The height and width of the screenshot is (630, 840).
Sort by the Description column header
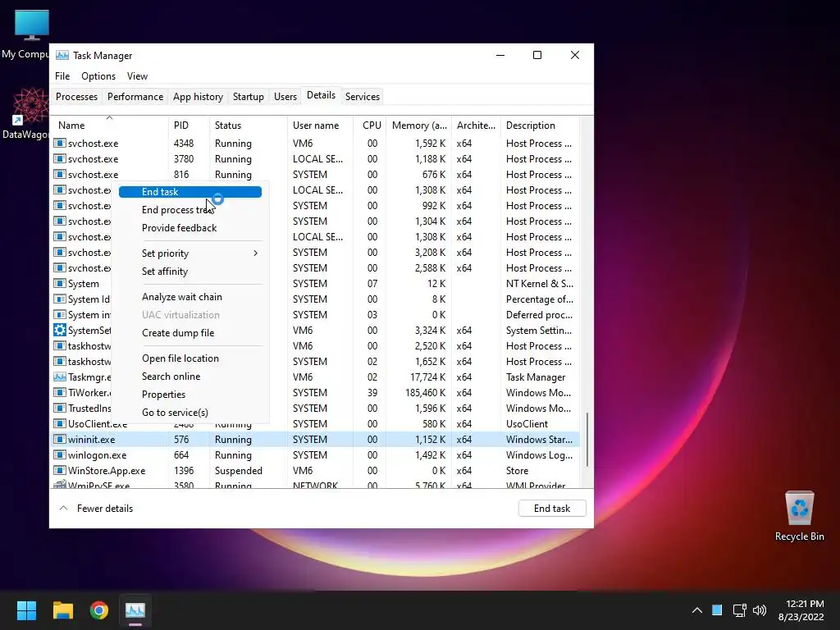[x=540, y=126]
